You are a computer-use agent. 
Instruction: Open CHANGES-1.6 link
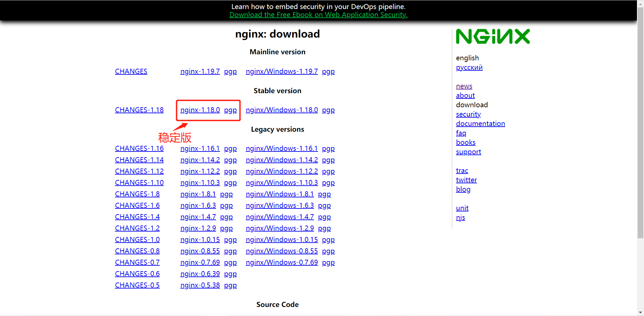coord(137,205)
